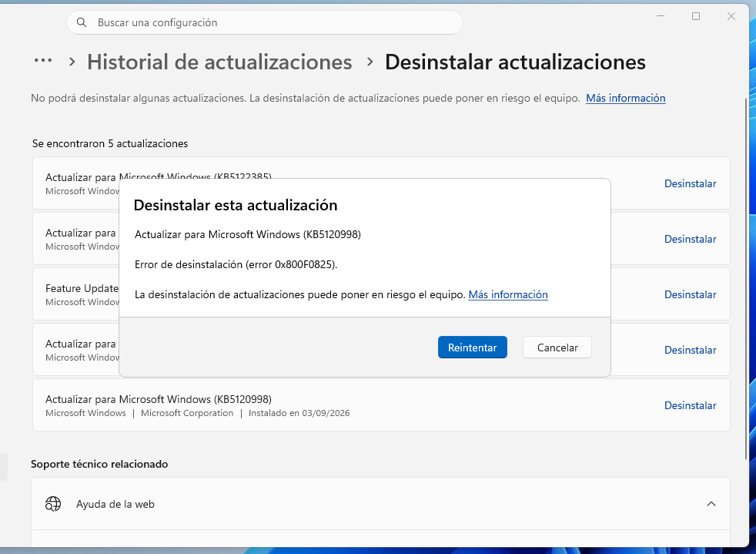Open the breadcrumb ellipsis menu
756x554 pixels.
coord(43,61)
